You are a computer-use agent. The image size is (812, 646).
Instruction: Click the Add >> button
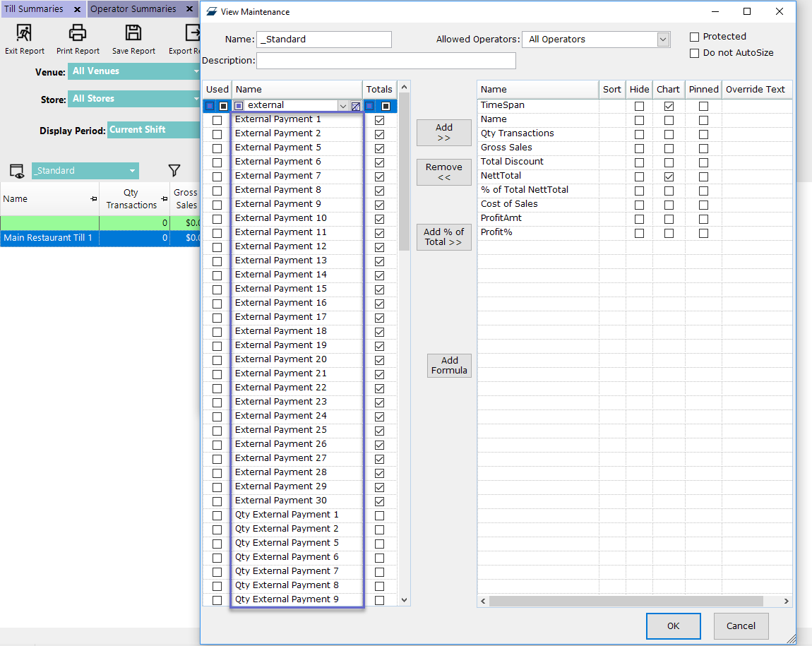[443, 133]
